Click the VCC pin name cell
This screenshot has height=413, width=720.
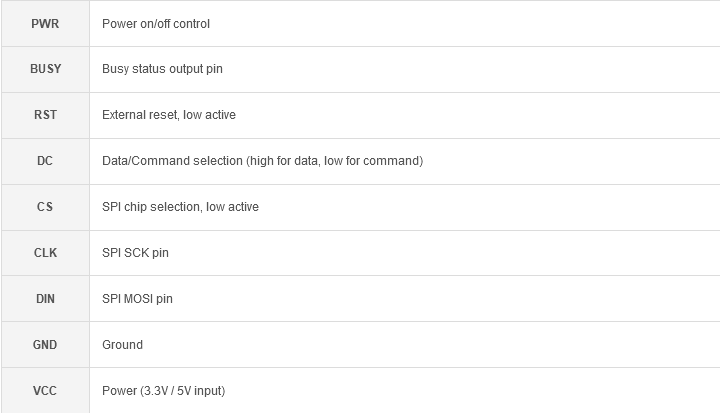(45, 390)
